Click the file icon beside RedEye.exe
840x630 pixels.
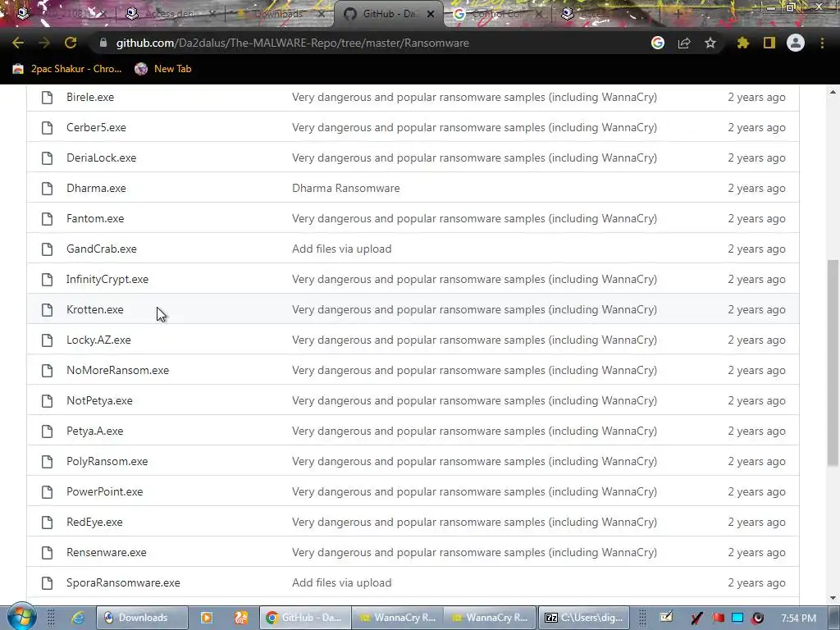pyautogui.click(x=47, y=523)
